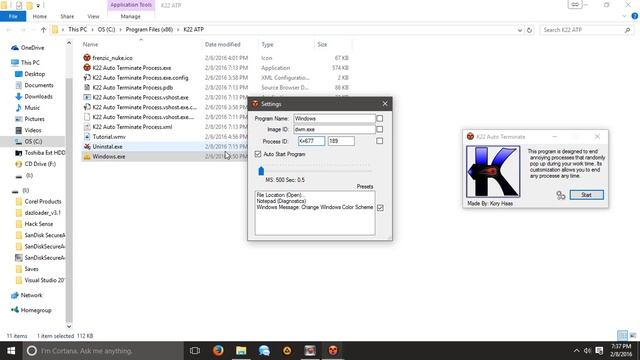
Task: Click the Start button in K22 Auto Terminate
Action: pyautogui.click(x=587, y=195)
